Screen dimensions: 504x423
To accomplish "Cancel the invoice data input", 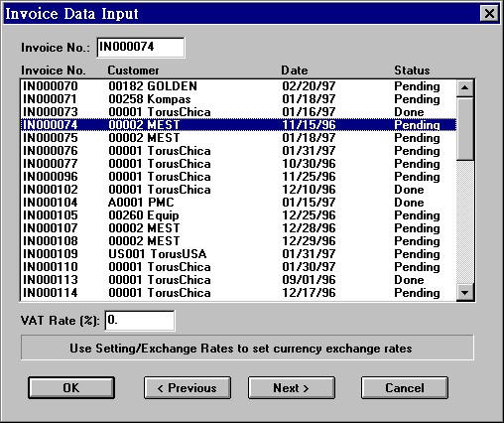I will pyautogui.click(x=405, y=387).
